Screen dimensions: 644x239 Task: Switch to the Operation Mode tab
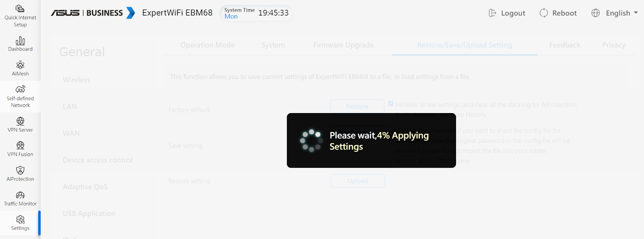pyautogui.click(x=207, y=45)
